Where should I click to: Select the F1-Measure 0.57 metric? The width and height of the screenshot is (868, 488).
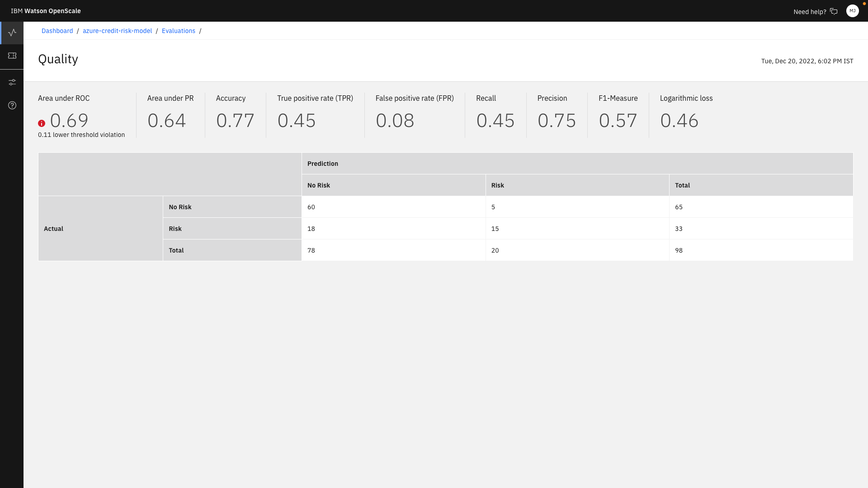click(618, 120)
